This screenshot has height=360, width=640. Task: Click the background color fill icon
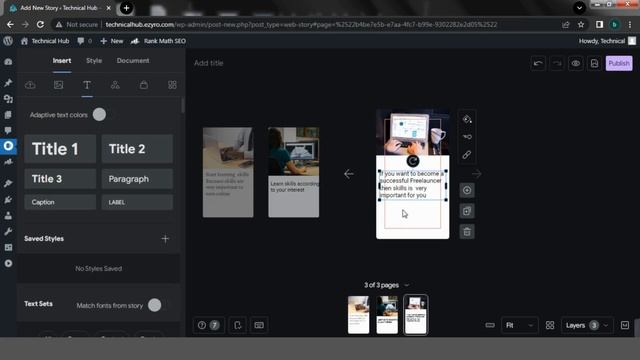[x=467, y=119]
